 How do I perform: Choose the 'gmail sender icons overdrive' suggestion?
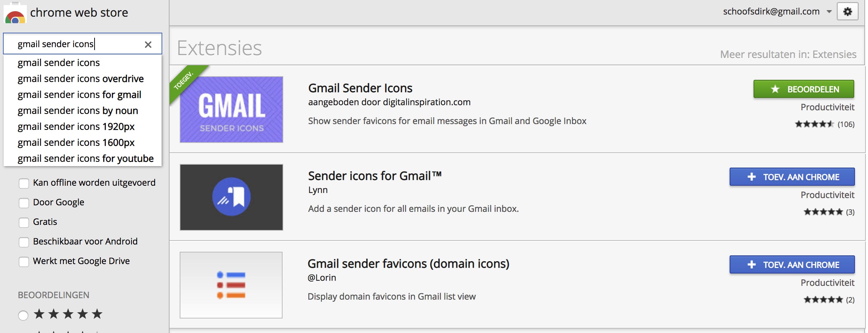[81, 79]
